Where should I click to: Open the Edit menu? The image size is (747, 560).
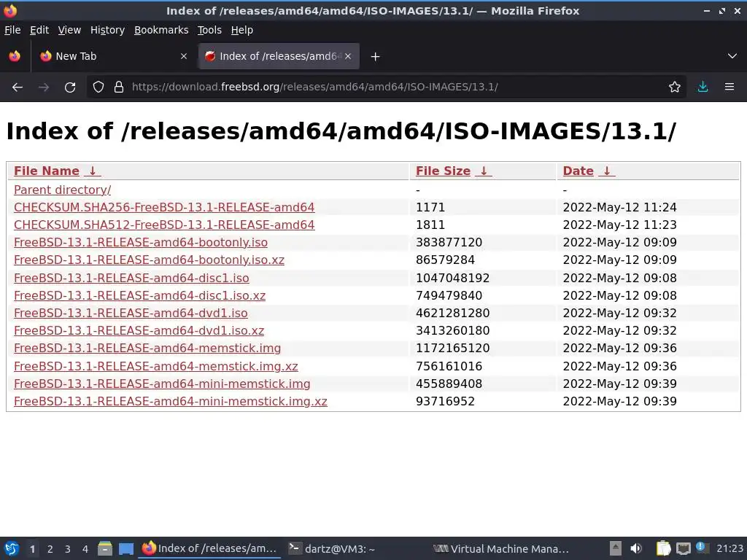[x=39, y=30]
